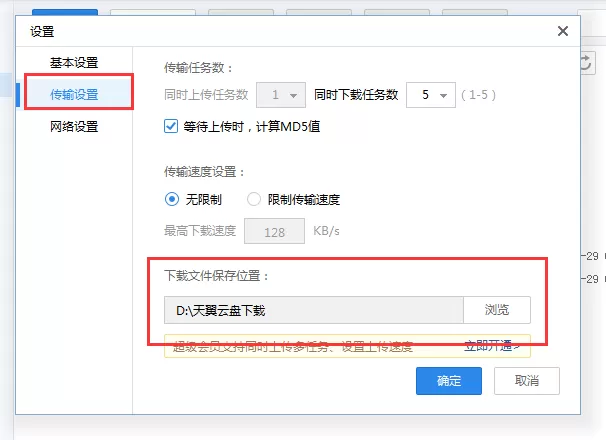Click the 立即开通 link
Screen dimensions: 606x440
coord(492,346)
